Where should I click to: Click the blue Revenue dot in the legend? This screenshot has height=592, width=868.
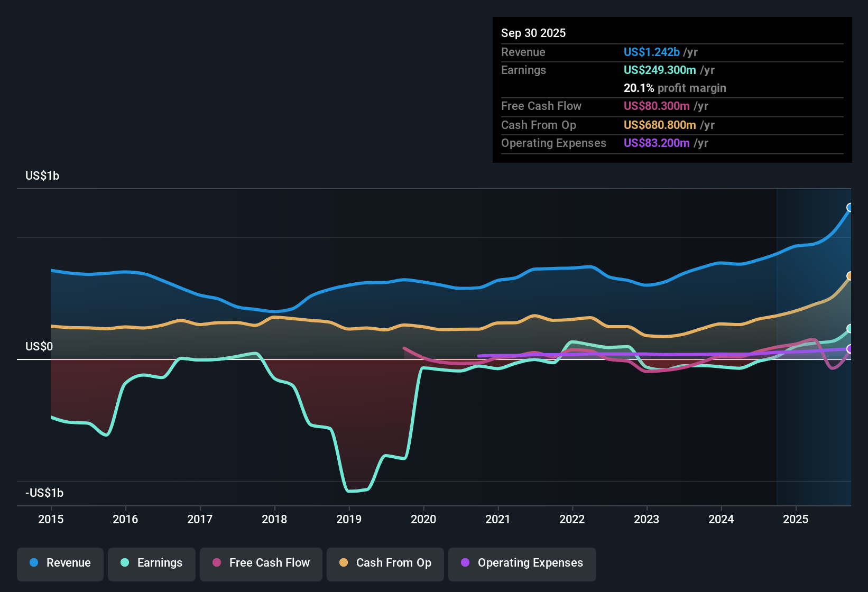[34, 563]
